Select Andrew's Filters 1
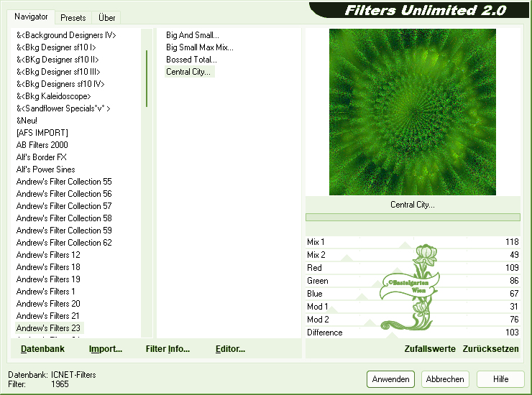The image size is (532, 395). (45, 292)
